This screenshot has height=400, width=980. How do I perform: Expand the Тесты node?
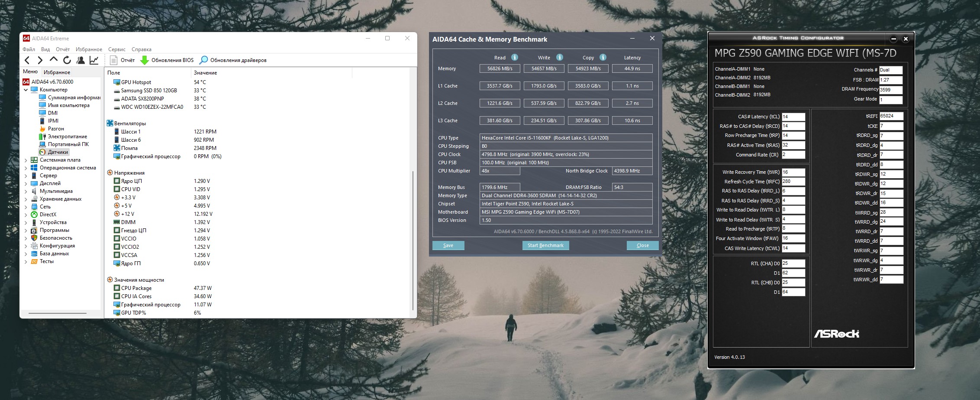(x=26, y=261)
